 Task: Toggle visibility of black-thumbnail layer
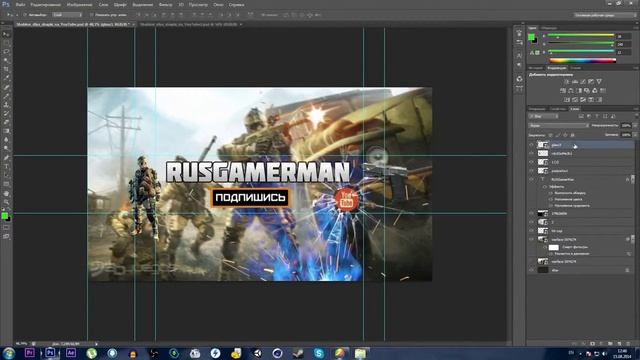pos(531,213)
